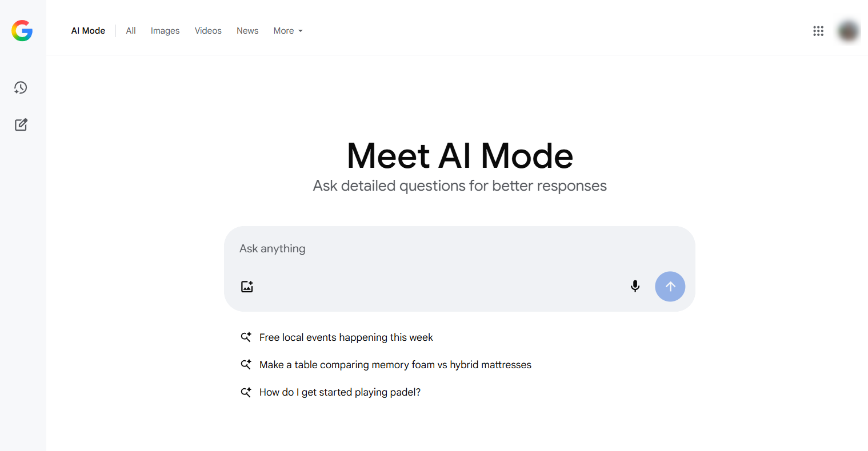Image resolution: width=868 pixels, height=451 pixels.
Task: Open AI Mode history icon
Action: coord(21,87)
